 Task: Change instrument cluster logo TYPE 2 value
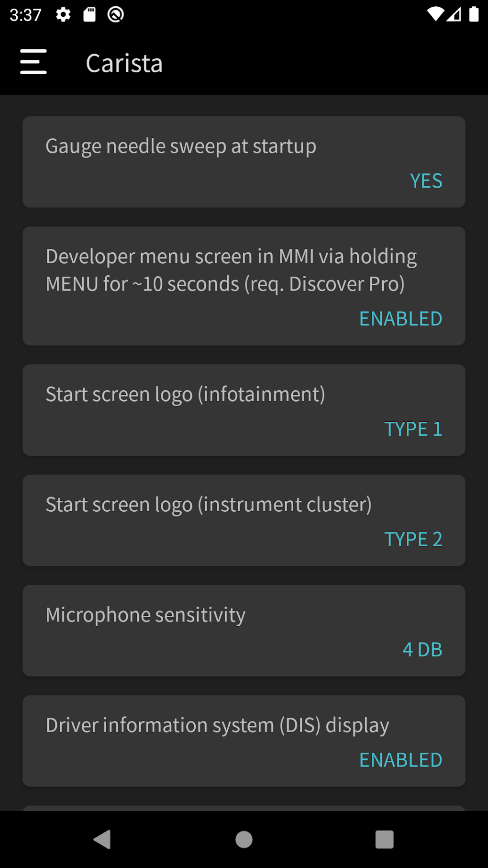tap(413, 540)
